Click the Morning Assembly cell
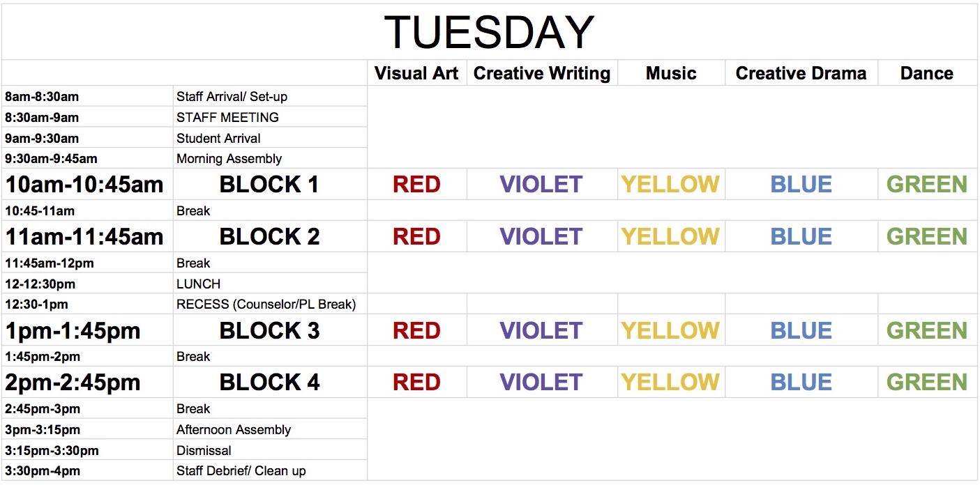The image size is (980, 485). pyautogui.click(x=229, y=159)
